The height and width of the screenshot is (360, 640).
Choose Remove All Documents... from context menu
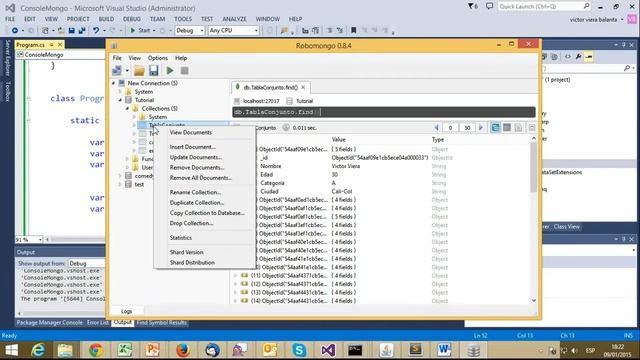201,178
